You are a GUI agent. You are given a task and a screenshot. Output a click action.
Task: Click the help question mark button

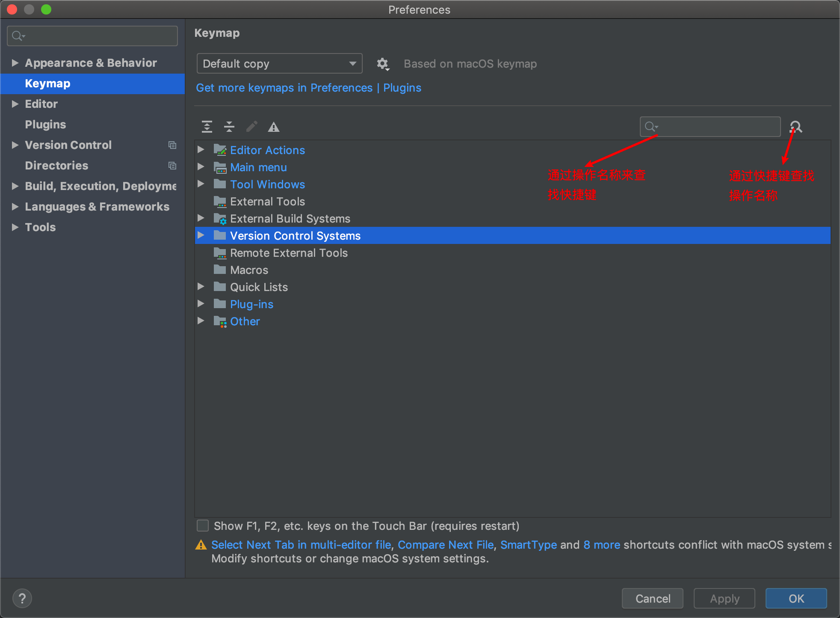click(22, 598)
